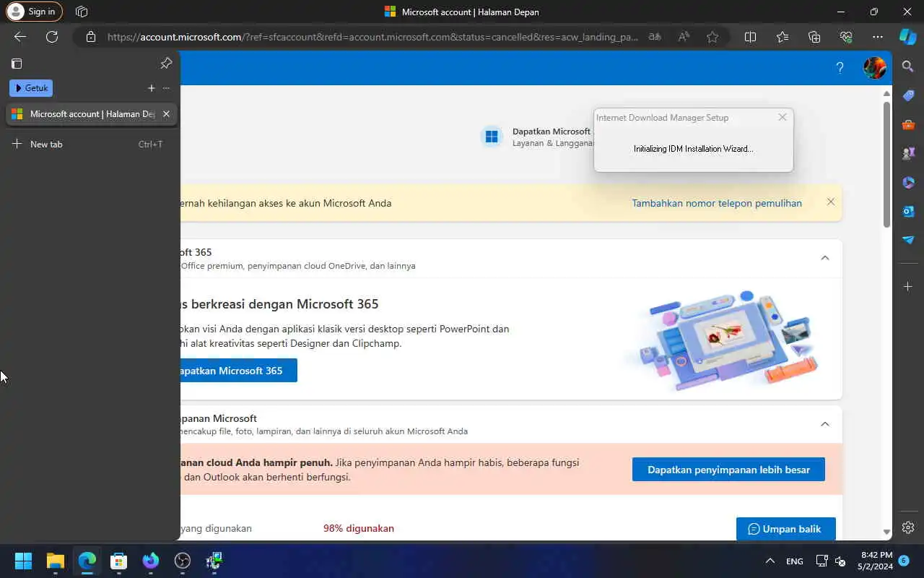The width and height of the screenshot is (924, 578).
Task: Open the Workspaces icon in title bar
Action: [82, 12]
